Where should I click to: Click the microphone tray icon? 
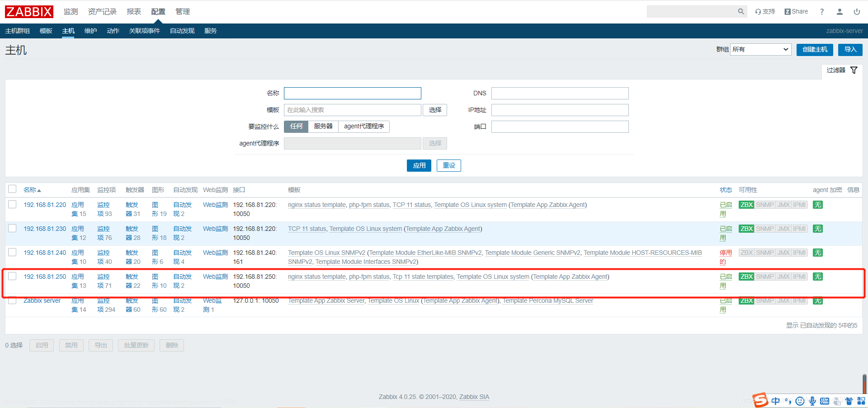[x=812, y=401]
